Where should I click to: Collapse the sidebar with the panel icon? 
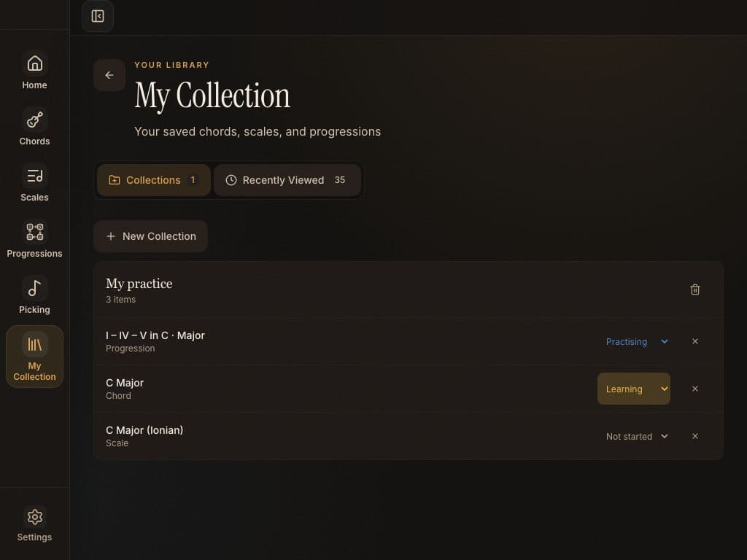tap(98, 16)
